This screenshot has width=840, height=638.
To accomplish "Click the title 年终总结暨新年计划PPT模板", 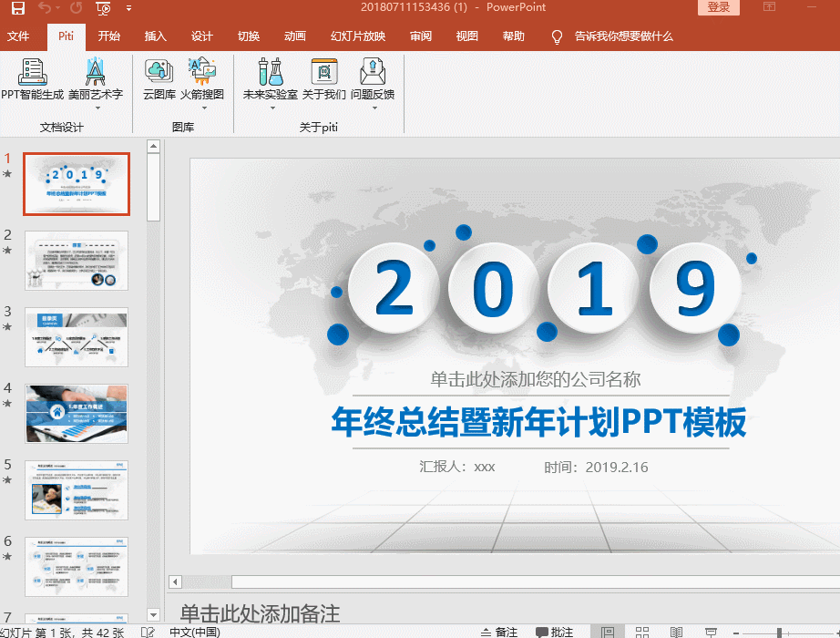I will tap(539, 423).
